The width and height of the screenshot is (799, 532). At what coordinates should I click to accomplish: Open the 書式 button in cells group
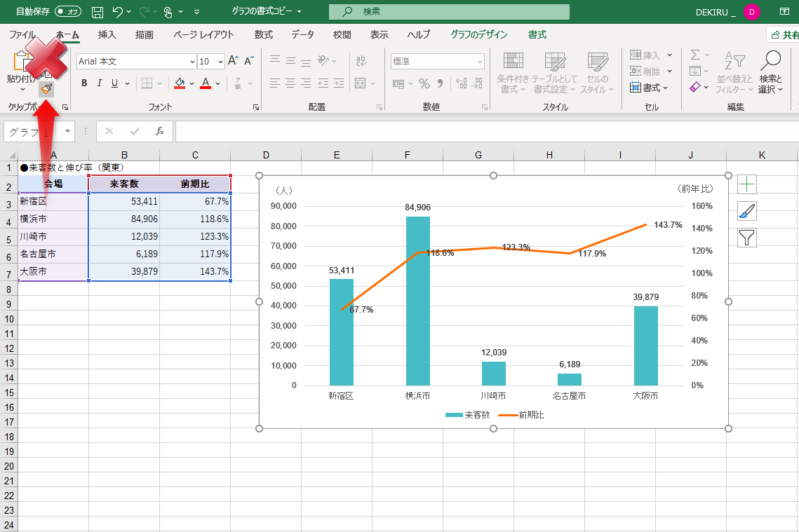[650, 88]
